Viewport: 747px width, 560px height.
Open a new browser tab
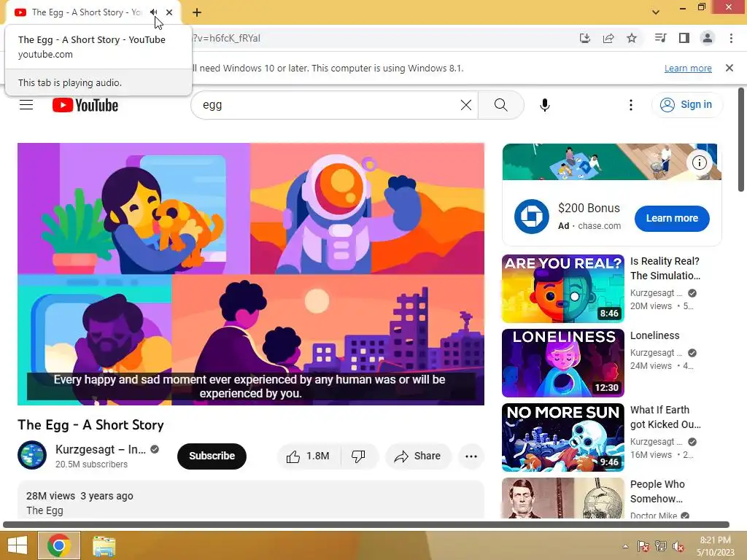coord(197,12)
